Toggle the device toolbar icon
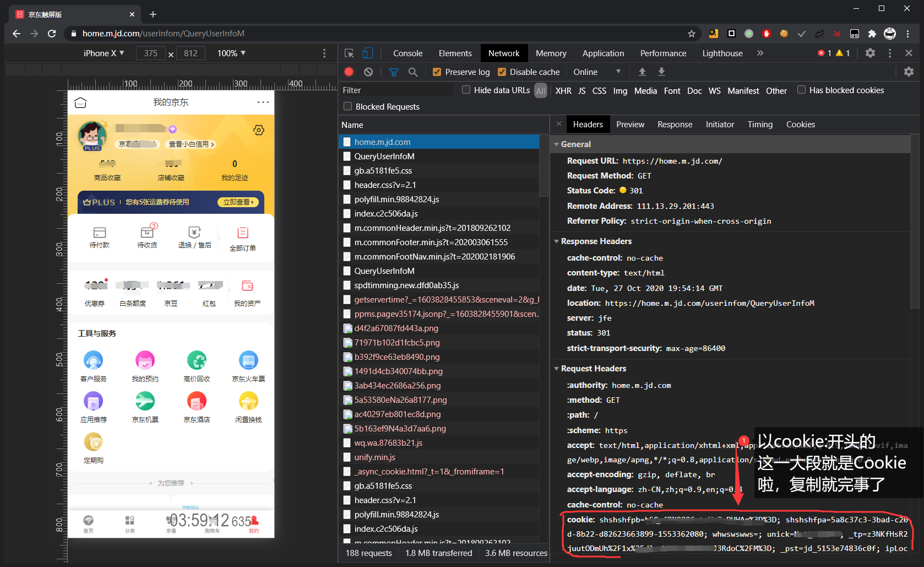Viewport: 924px width, 567px height. pyautogui.click(x=367, y=53)
